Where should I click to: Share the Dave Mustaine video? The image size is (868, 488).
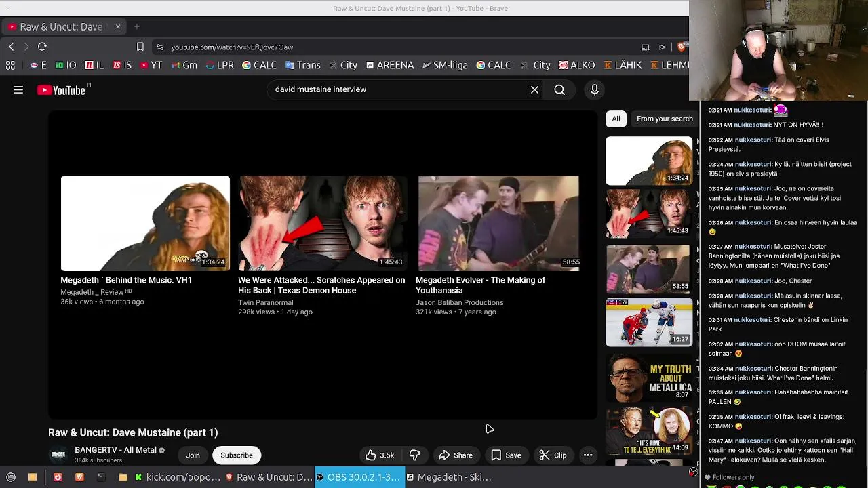[455, 455]
